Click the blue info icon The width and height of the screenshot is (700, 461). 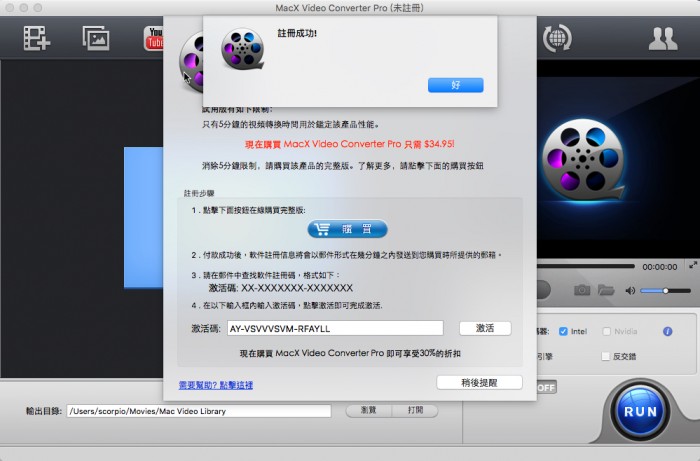click(667, 331)
